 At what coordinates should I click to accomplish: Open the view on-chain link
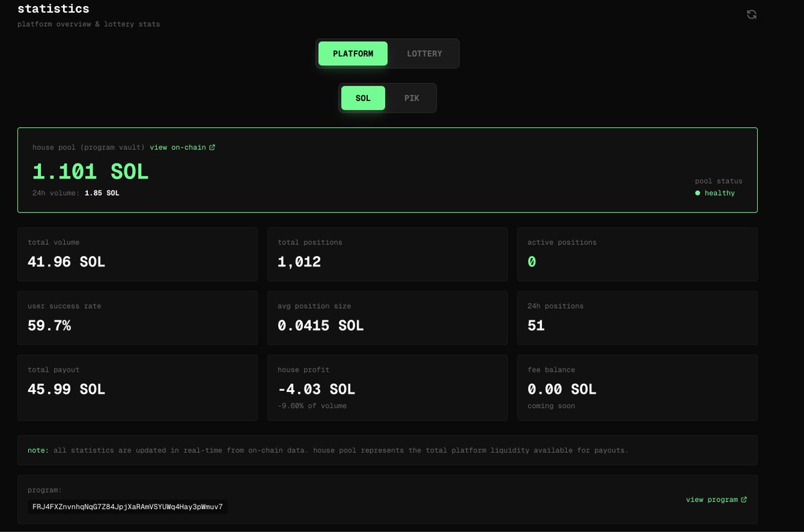coord(178,147)
